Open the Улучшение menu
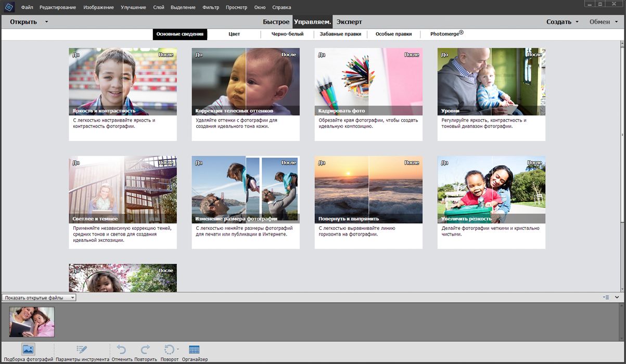The height and width of the screenshot is (364, 626). click(x=134, y=7)
